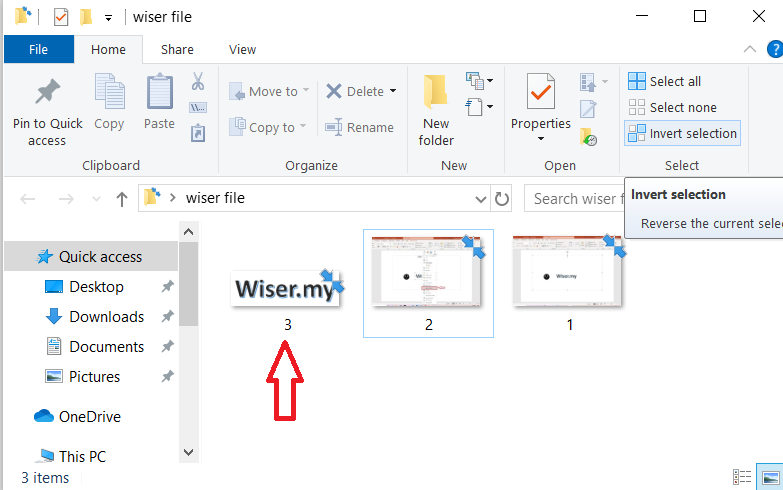783x490 pixels.
Task: Expand the Delete dropdown arrow
Action: (393, 91)
